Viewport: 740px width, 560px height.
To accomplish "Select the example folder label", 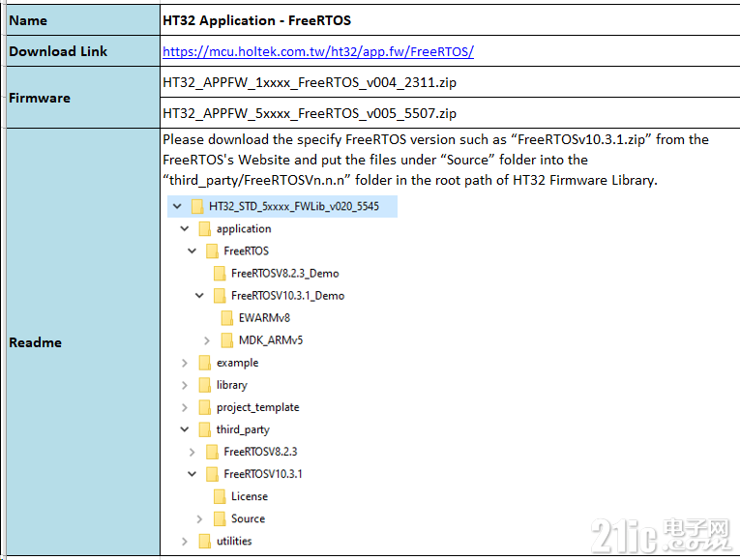I will [x=237, y=364].
